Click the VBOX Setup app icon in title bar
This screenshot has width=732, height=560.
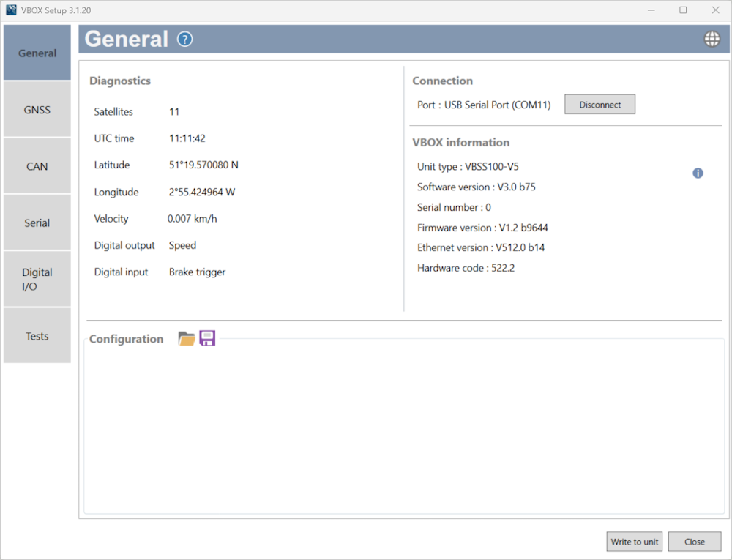[11, 10]
